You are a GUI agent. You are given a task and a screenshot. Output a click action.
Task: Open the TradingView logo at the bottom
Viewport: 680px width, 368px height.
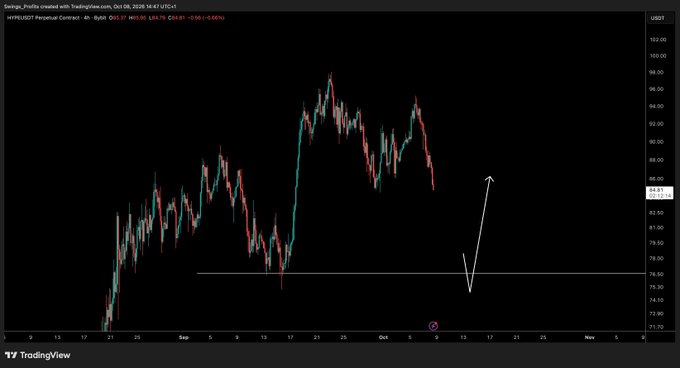coord(38,355)
